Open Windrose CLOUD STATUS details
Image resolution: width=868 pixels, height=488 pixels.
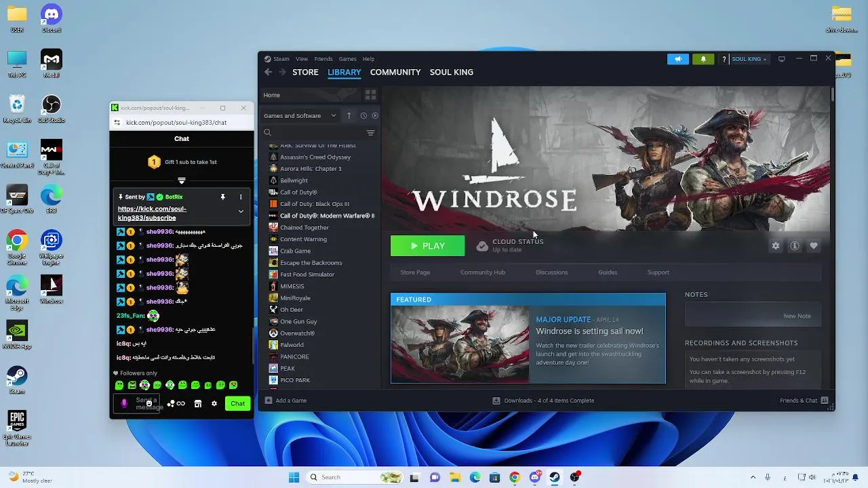pos(509,245)
